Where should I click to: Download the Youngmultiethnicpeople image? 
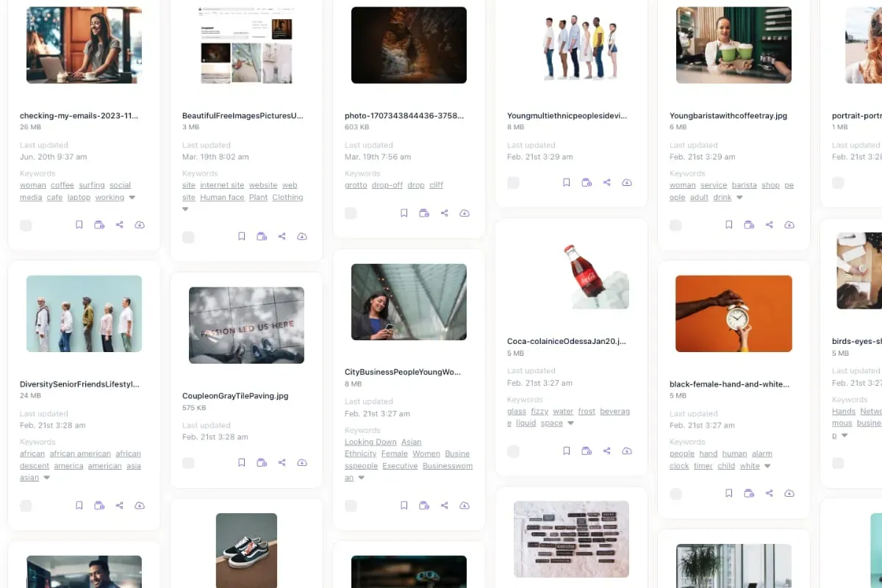coord(627,182)
